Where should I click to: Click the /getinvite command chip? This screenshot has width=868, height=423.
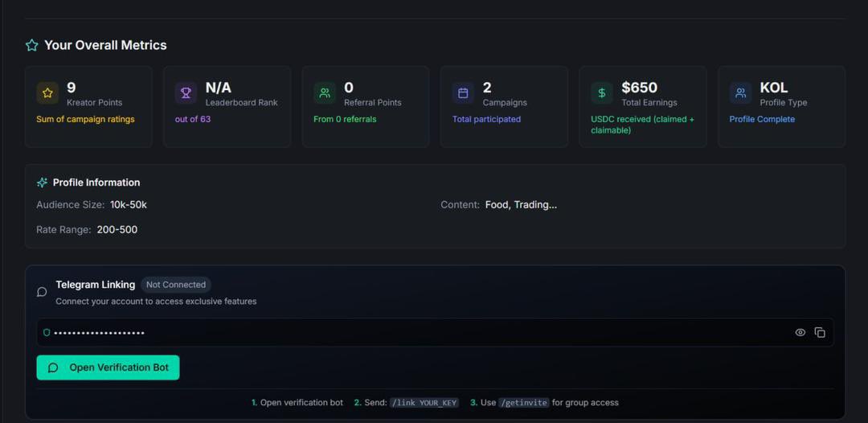pyautogui.click(x=524, y=403)
